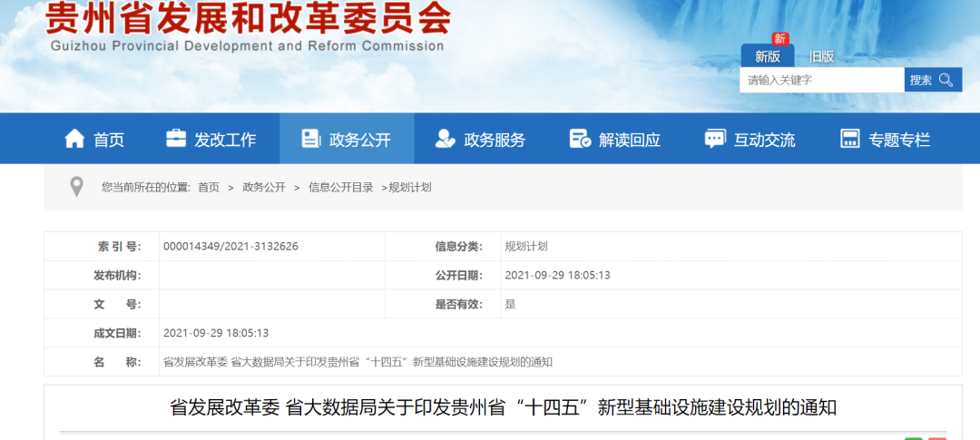Viewport: 980px width, 440px height.
Task: Open the 政务公开 breadcrumb link
Action: (x=264, y=188)
